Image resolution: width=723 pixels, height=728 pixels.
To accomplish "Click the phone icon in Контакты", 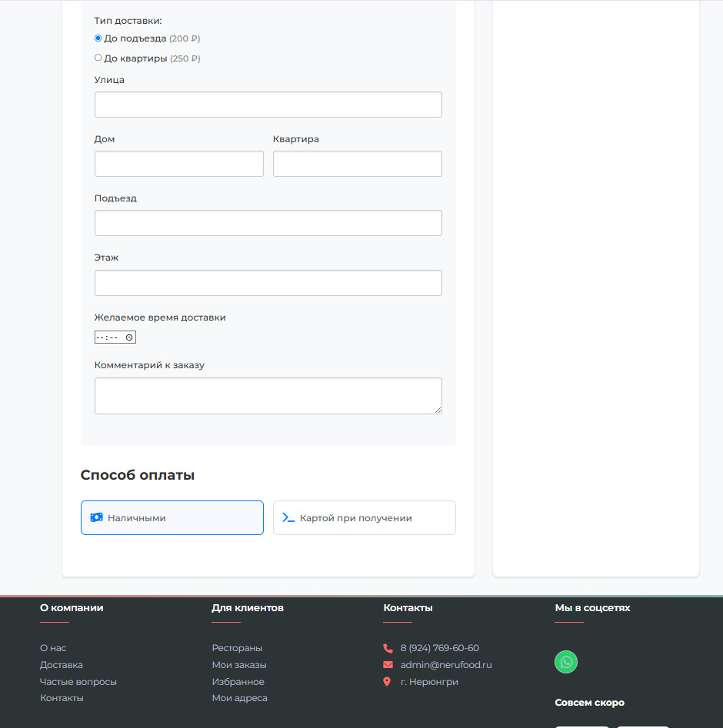I will (388, 648).
